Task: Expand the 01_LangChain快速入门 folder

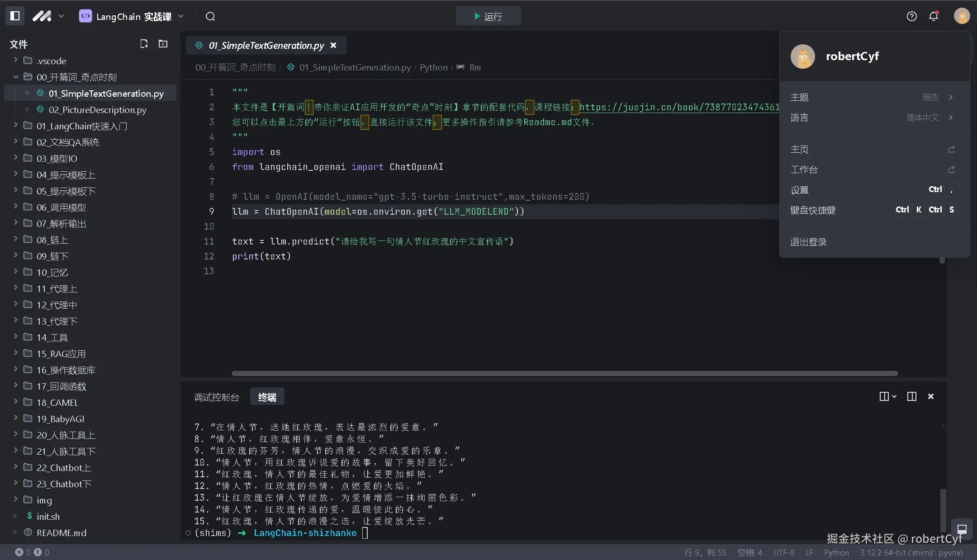Action: (x=81, y=126)
